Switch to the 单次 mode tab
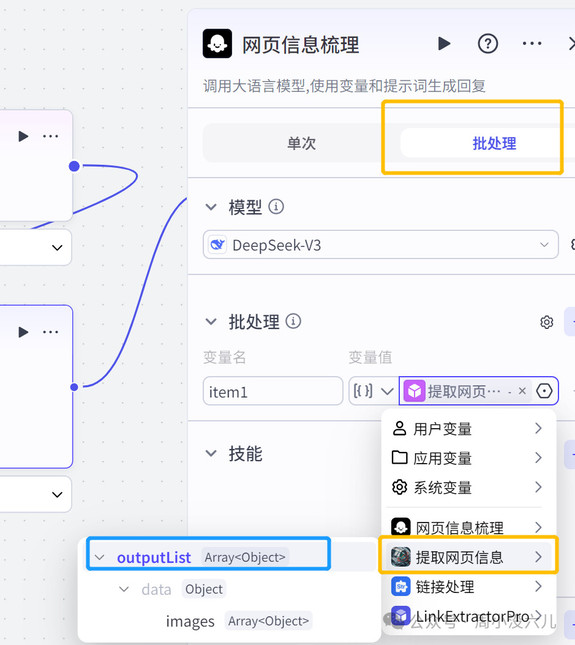The height and width of the screenshot is (645, 575). point(301,143)
